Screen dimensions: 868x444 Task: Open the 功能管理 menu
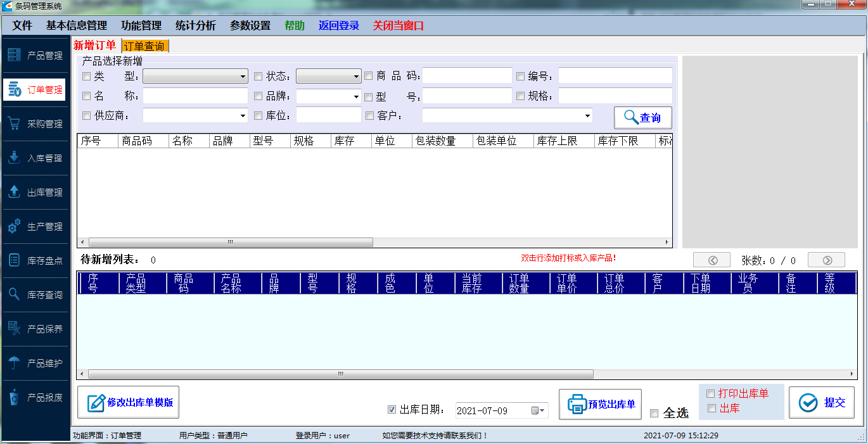click(x=141, y=26)
